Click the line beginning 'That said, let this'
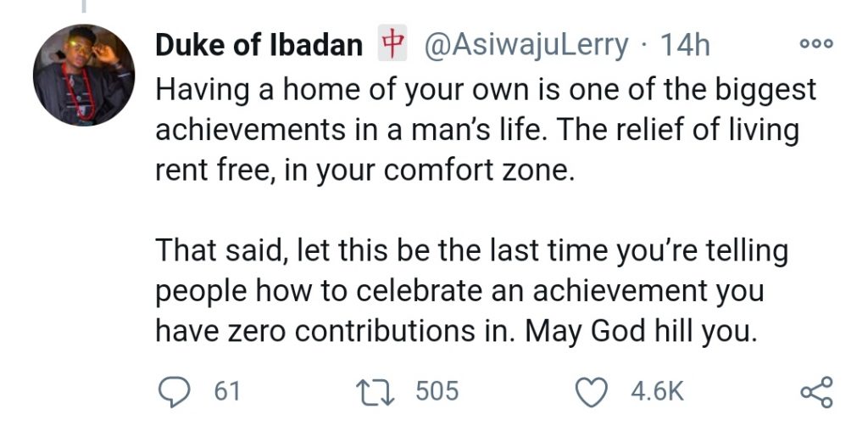Viewport: 868px width, 426px height. (472, 252)
